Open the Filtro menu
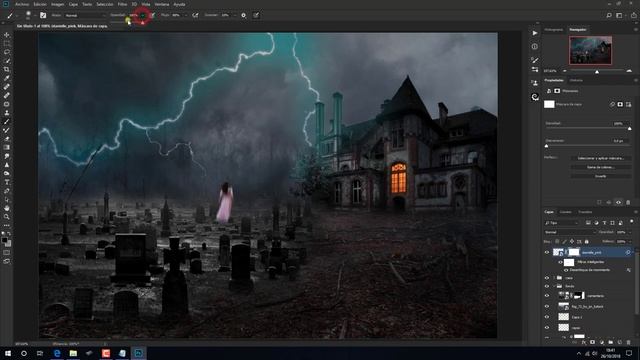Screen dimensions: 640x360 click(x=122, y=4)
